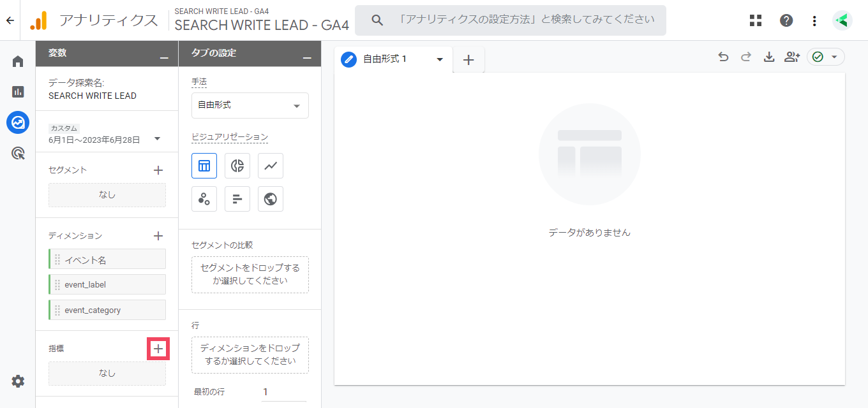The image size is (868, 408).
Task: Open the three-dot more options menu
Action: [814, 20]
